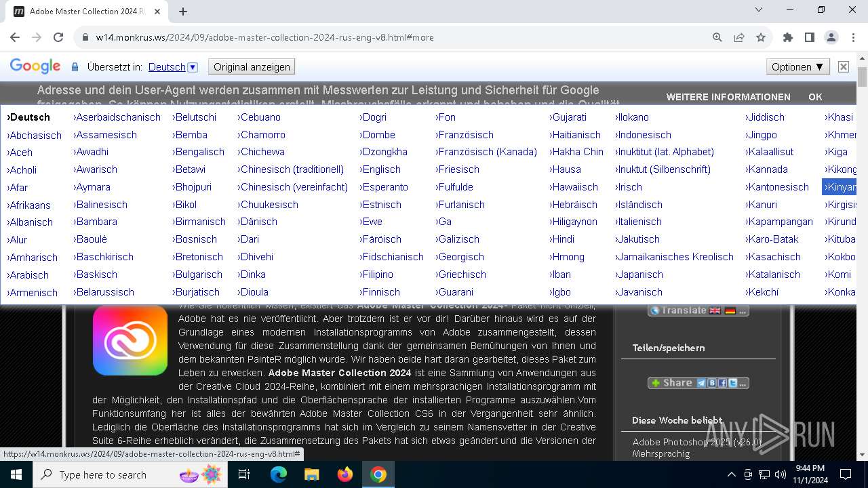Click the Chrome icon on the taskbar

pyautogui.click(x=378, y=474)
